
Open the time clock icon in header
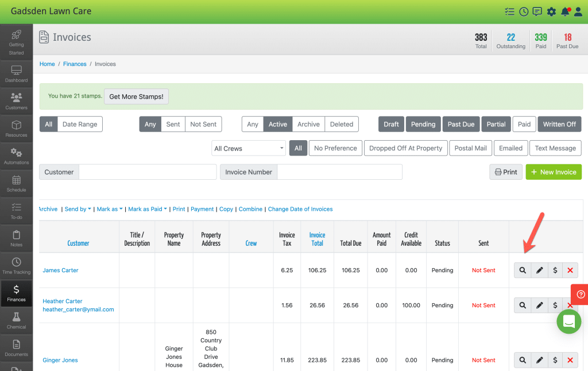click(x=524, y=11)
